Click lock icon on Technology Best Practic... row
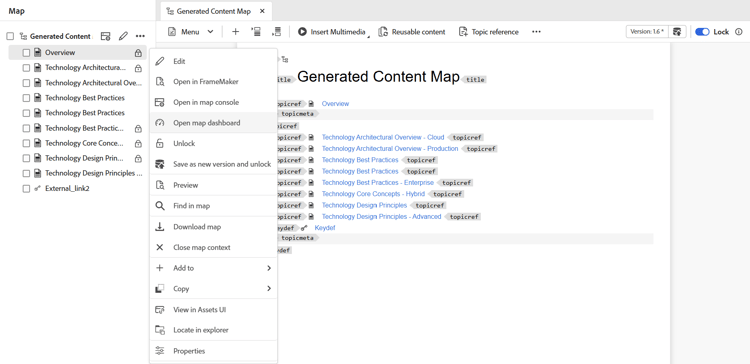Screen dimensions: 750x364 [x=138, y=129]
